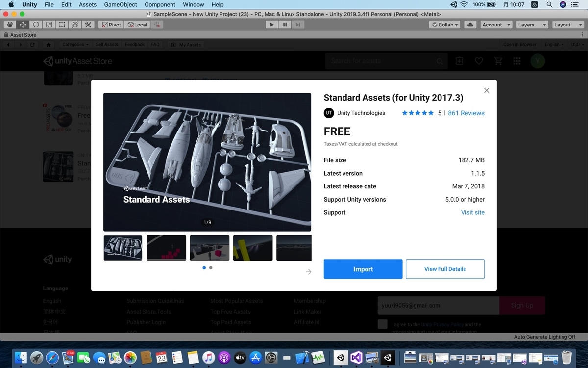588x368 pixels.
Task: Select the thumbnail with the yellow block
Action: pyautogui.click(x=253, y=248)
